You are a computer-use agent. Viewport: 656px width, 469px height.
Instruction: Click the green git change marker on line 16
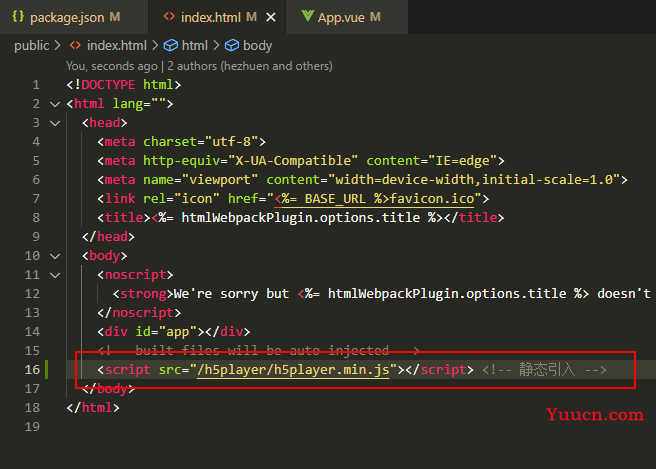tap(47, 369)
